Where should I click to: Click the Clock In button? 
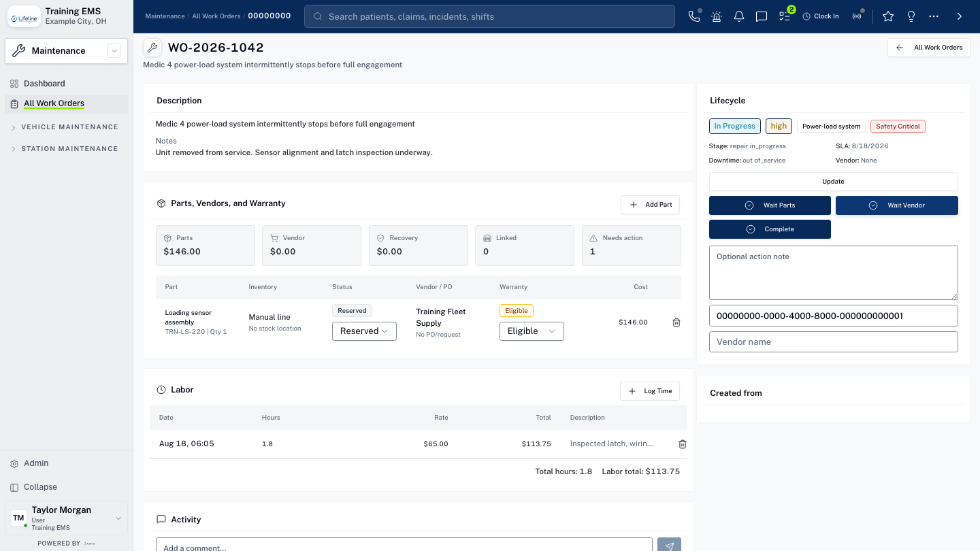821,16
